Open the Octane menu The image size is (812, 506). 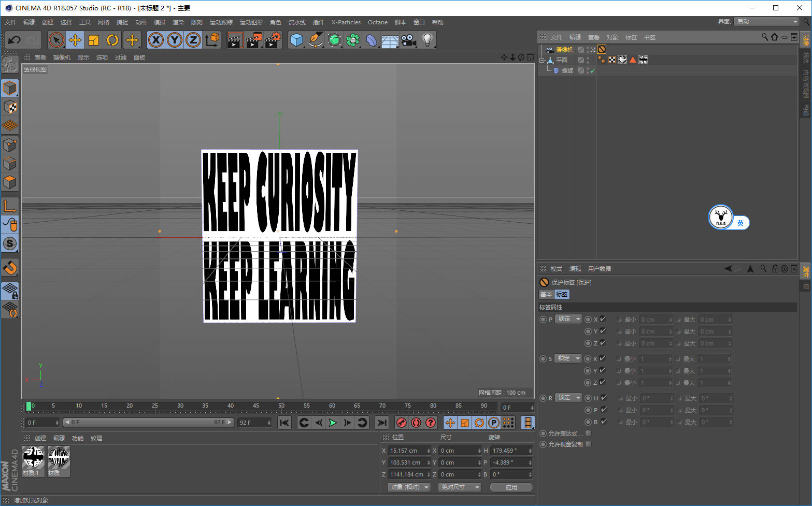(378, 22)
